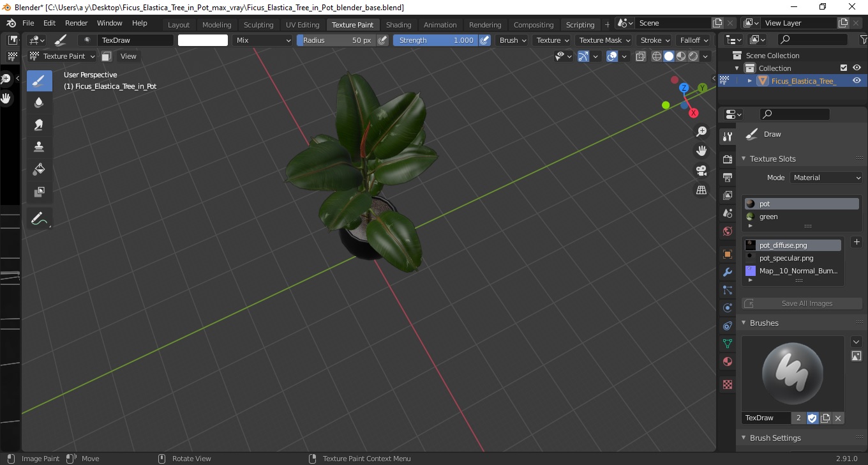Click the Blender logo menu icon
This screenshot has height=465, width=868.
[11, 23]
